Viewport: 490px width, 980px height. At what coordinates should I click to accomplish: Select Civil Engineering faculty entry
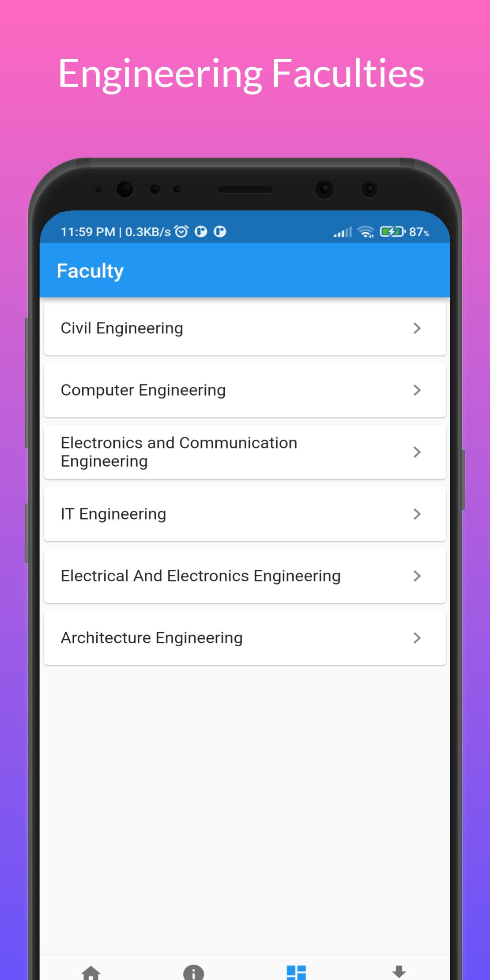[245, 328]
